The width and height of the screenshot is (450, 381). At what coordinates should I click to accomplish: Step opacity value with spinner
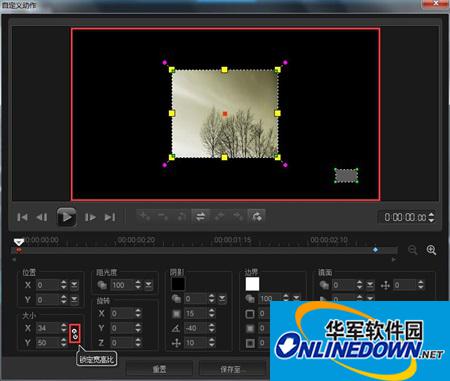138,285
